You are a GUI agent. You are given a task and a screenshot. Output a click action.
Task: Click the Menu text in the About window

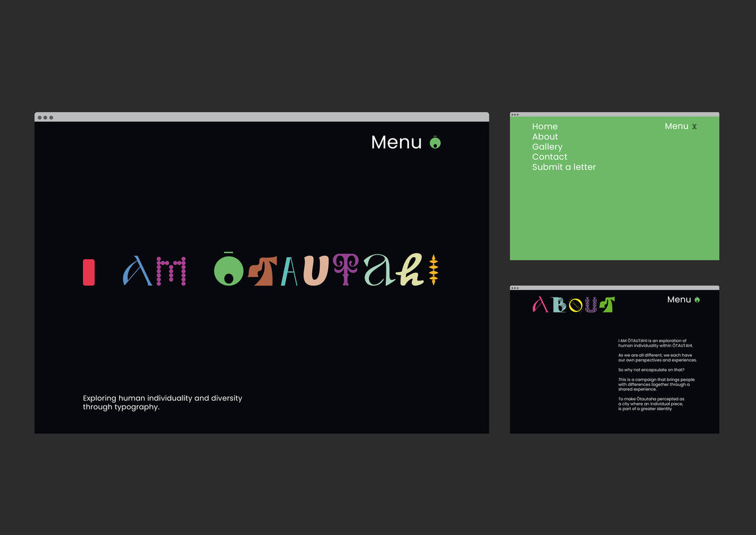point(679,300)
